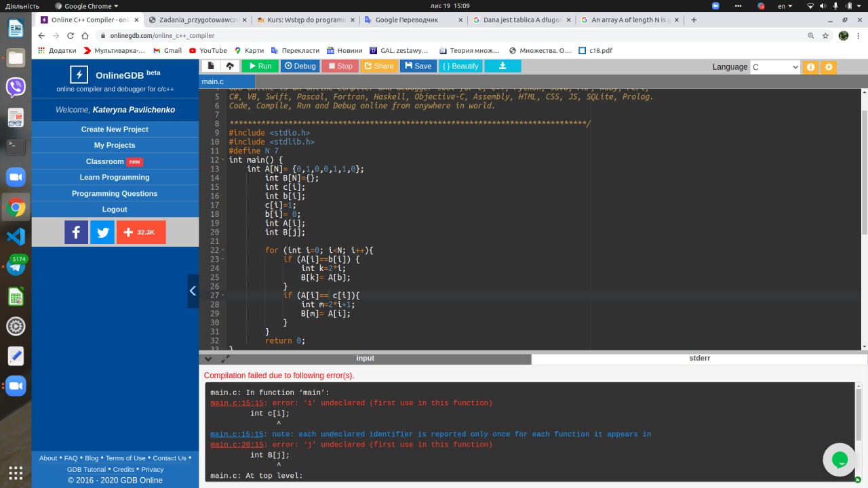The width and height of the screenshot is (868, 488).
Task: Switch to the input tab
Action: [x=365, y=358]
